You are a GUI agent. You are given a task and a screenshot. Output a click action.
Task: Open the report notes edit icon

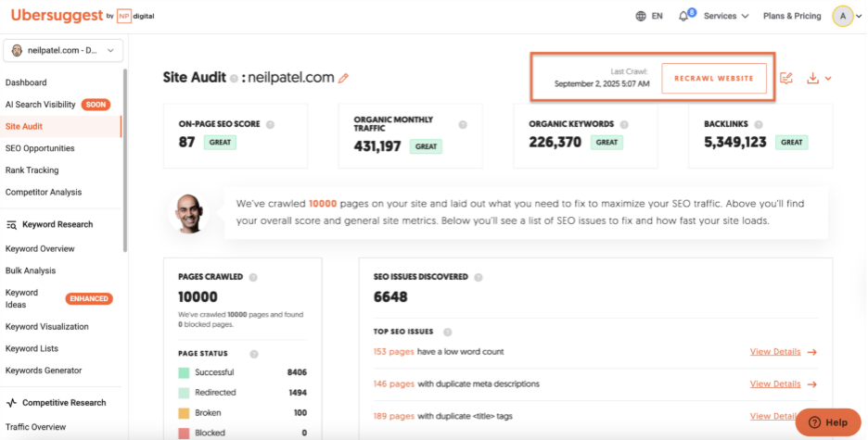tap(786, 79)
